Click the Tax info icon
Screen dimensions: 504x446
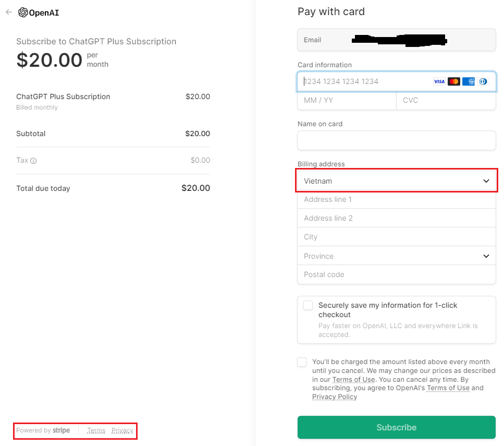(33, 161)
